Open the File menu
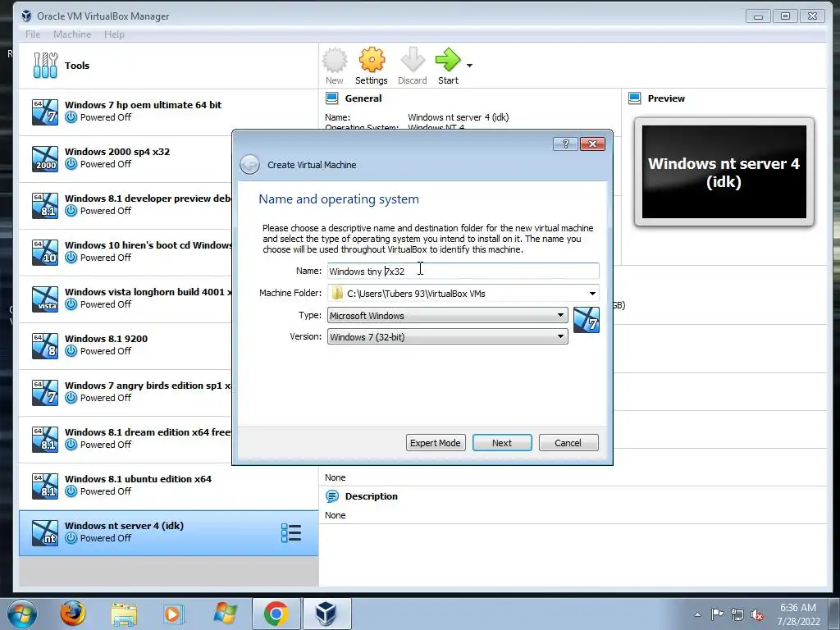This screenshot has width=840, height=630. (33, 34)
